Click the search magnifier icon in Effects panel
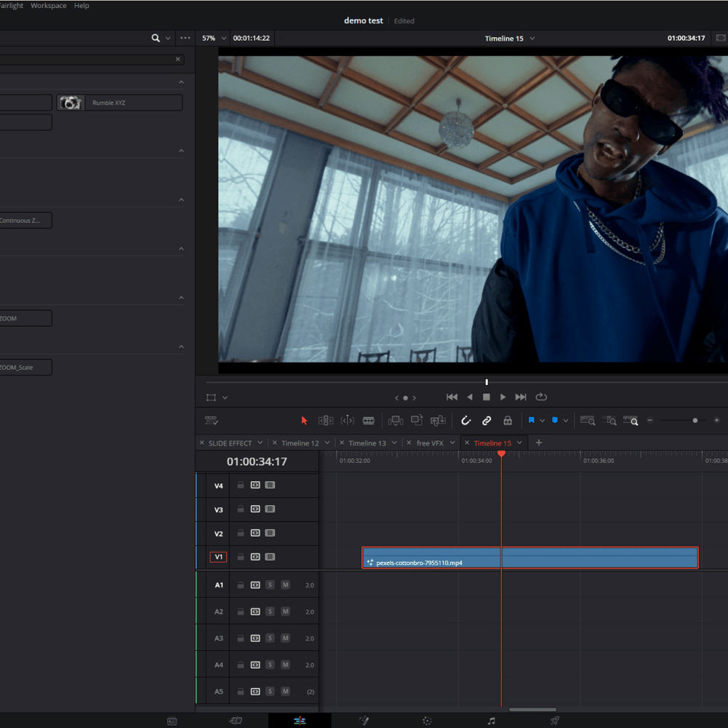The image size is (728, 728). pyautogui.click(x=156, y=38)
